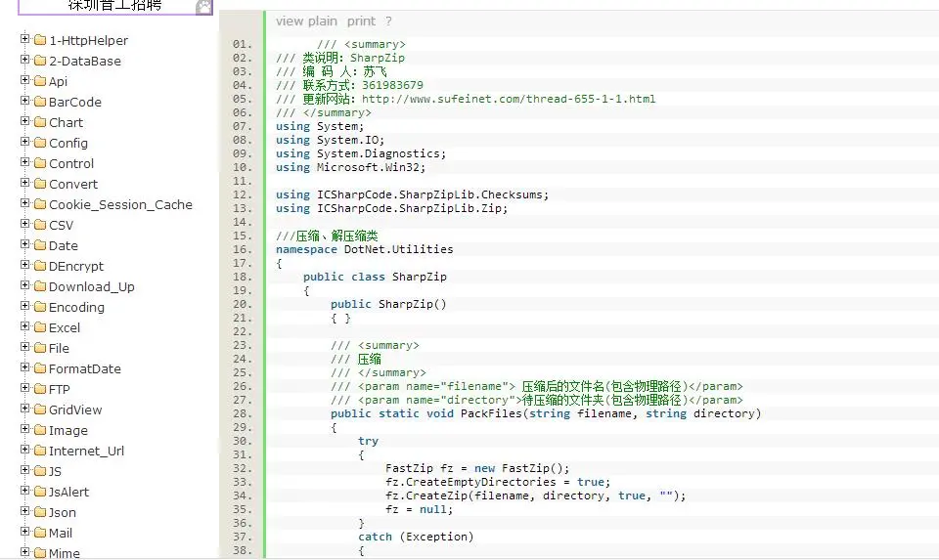The width and height of the screenshot is (939, 560).
Task: Click the folder icon beside 1-HttpHelper
Action: tap(40, 40)
